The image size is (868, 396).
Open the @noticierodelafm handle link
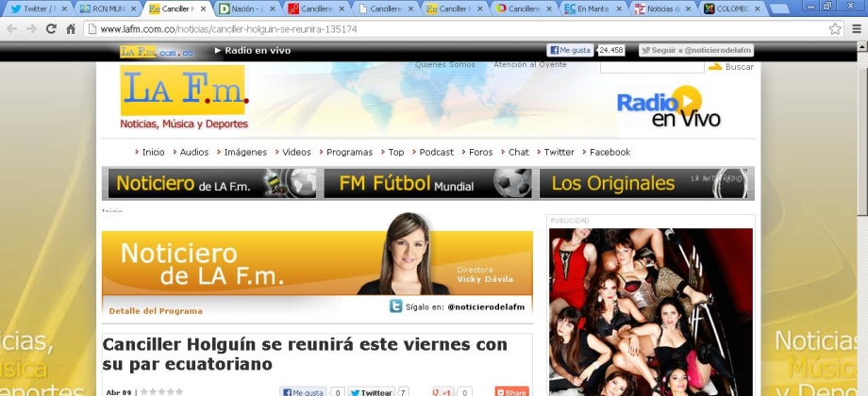(x=486, y=306)
